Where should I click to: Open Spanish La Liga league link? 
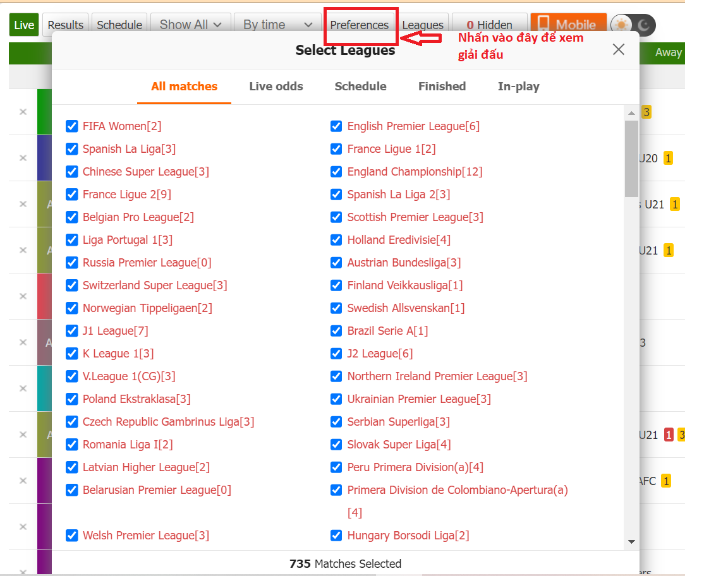(x=129, y=149)
